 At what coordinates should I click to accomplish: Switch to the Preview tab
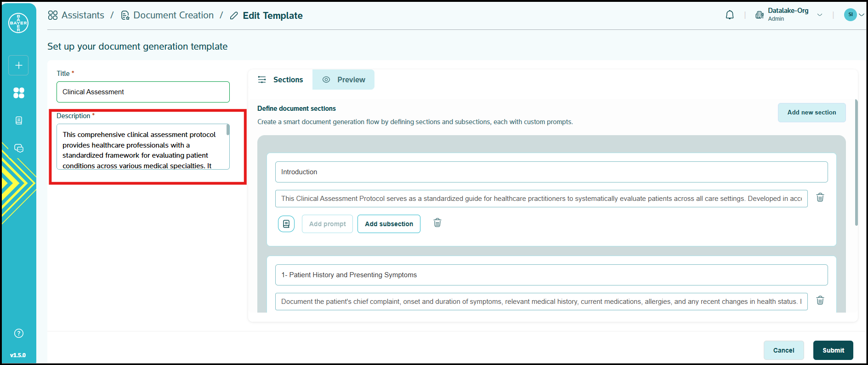click(343, 80)
